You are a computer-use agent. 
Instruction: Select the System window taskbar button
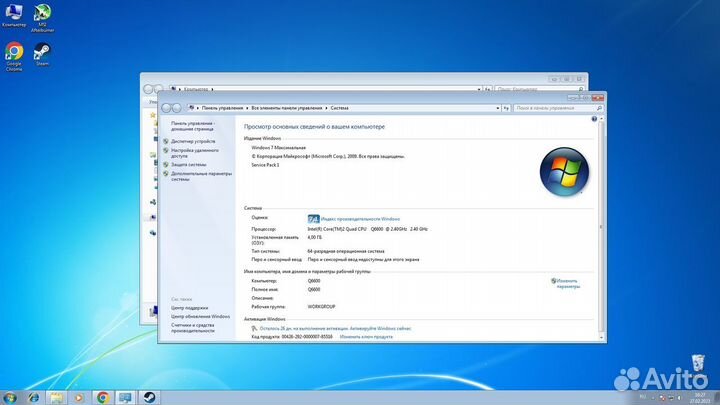coord(125,398)
